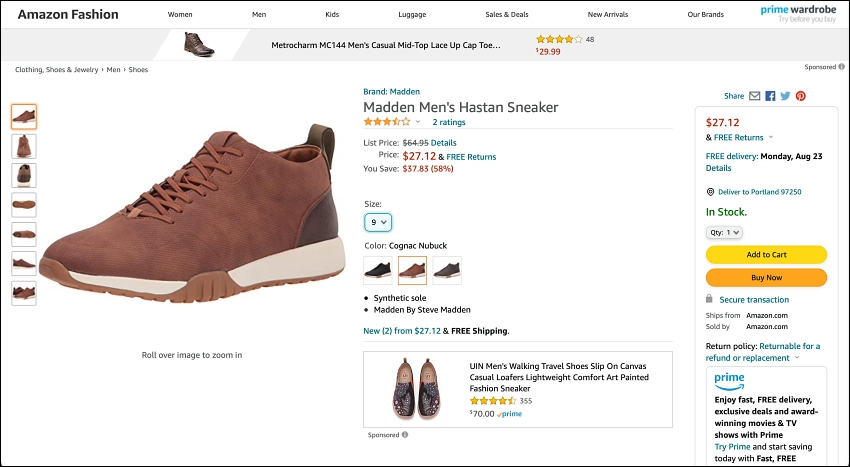
Task: Open the New Arrivals menu
Action: click(x=608, y=15)
